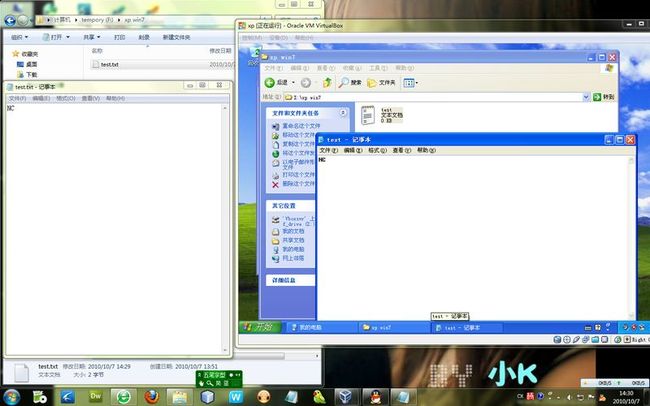
Task: Open Shared Documents (共享文档) link in XP pane
Action: point(288,241)
